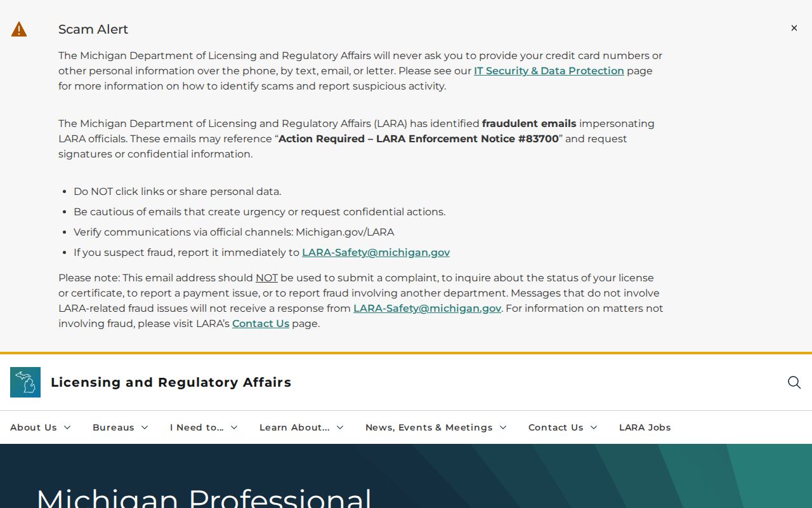The height and width of the screenshot is (508, 812).
Task: Open the site search magnifier icon
Action: click(x=794, y=382)
